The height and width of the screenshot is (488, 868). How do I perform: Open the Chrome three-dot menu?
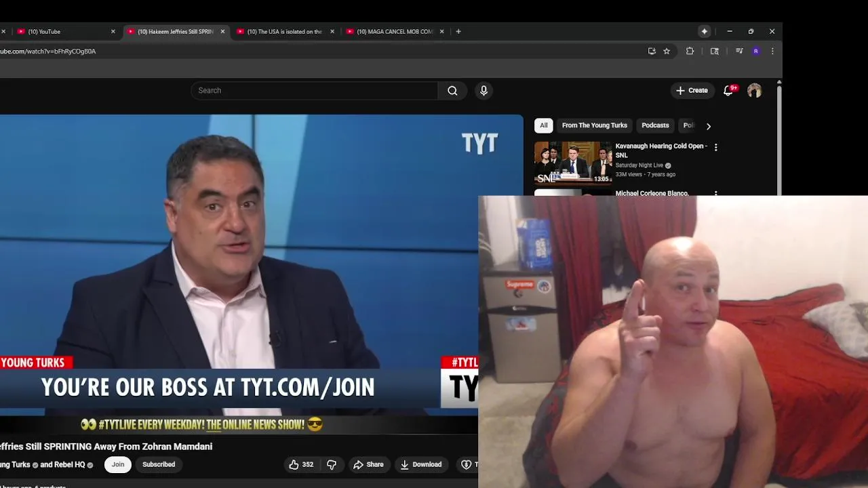tap(772, 52)
